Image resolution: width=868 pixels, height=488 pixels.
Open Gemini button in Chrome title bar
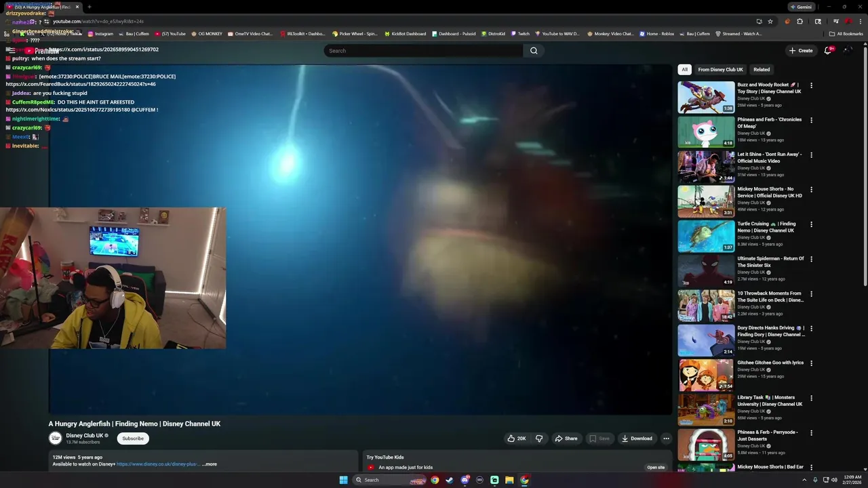(801, 7)
